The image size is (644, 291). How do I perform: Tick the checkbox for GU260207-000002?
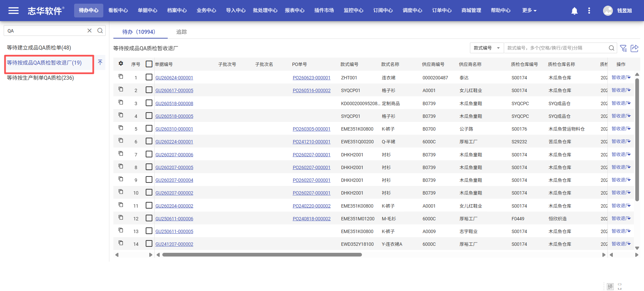click(149, 192)
